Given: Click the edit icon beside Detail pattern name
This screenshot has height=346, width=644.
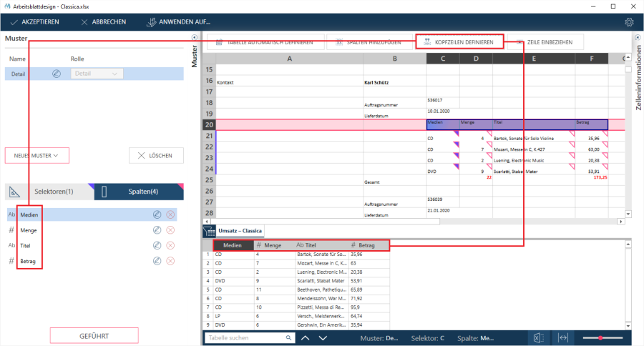Looking at the screenshot, I should pos(57,73).
